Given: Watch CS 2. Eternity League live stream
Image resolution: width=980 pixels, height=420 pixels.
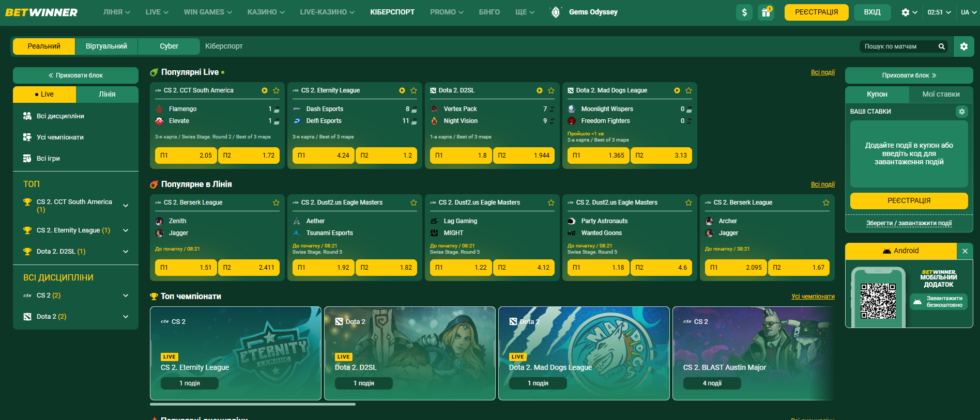Looking at the screenshot, I should click(402, 90).
